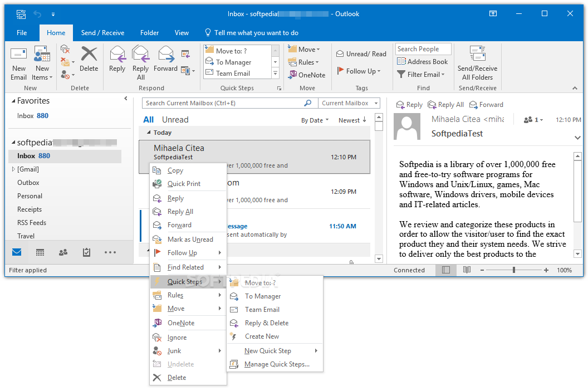Screen dimensions: 588x391
Task: Click Tell me what you want to do box
Action: [252, 33]
